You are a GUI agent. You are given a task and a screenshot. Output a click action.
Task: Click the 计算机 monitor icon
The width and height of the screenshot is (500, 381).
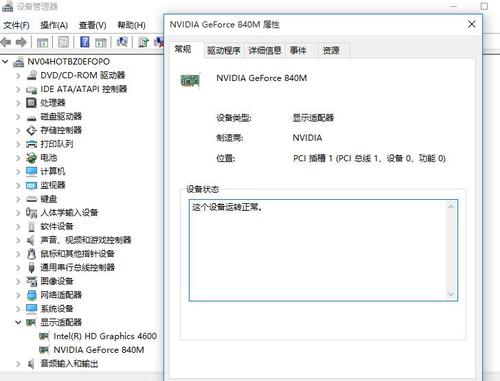pyautogui.click(x=32, y=171)
